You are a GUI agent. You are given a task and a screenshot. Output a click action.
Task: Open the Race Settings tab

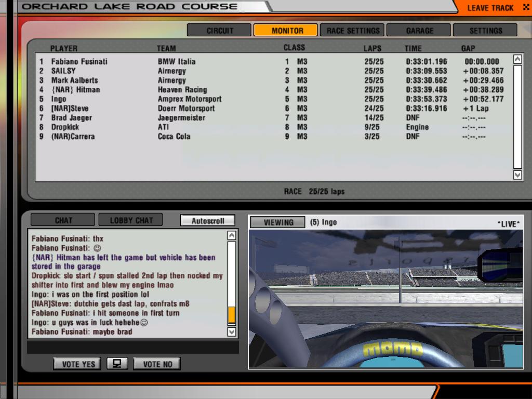coord(352,31)
